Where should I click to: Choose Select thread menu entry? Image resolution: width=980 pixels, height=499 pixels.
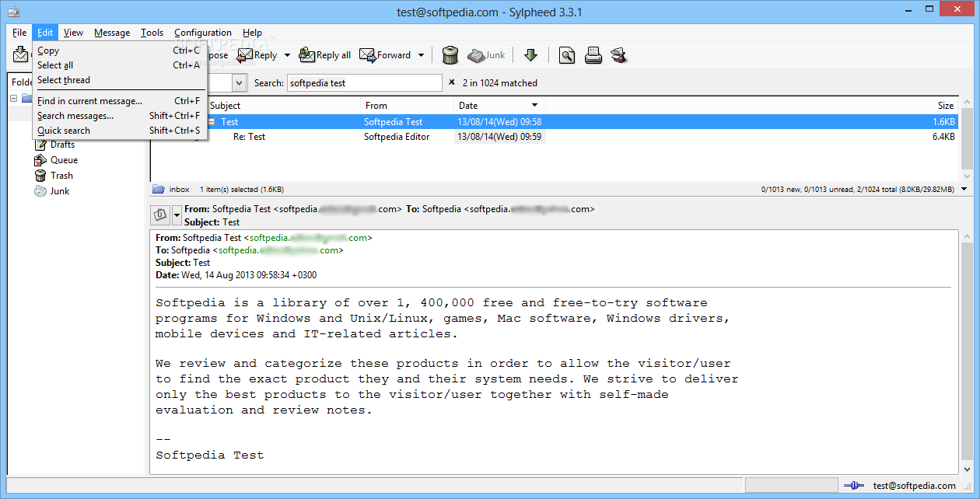pos(119,80)
